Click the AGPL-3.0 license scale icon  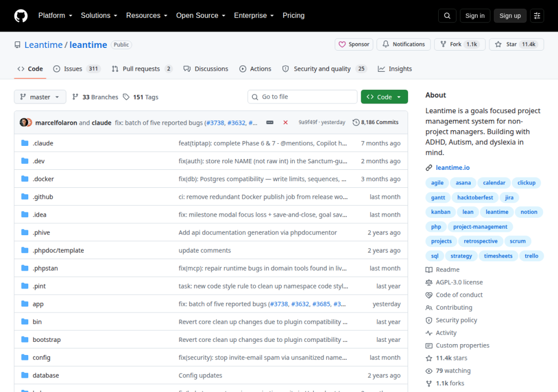tap(429, 283)
